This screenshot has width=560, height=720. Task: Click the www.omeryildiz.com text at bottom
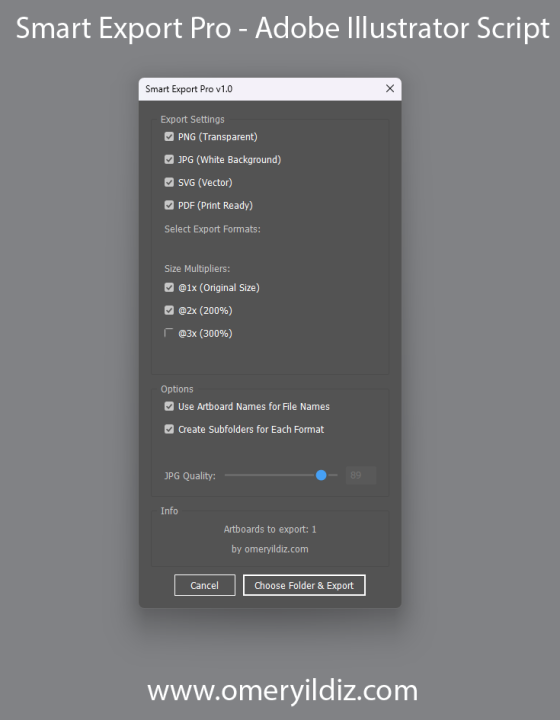[x=282, y=691]
